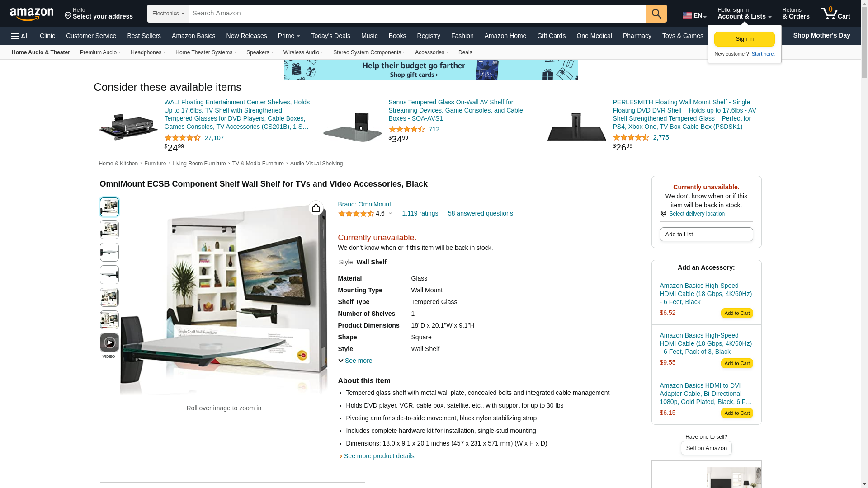868x488 pixels.
Task: Play the product video thumbnail
Action: point(109,343)
